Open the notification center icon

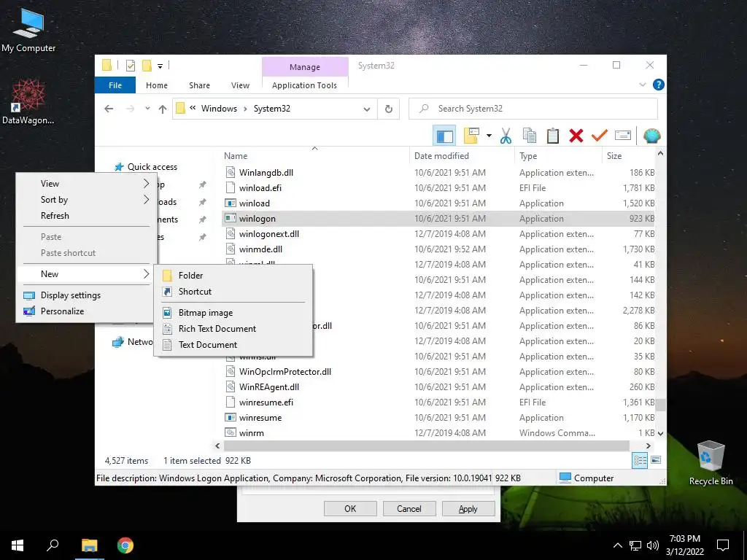[723, 545]
